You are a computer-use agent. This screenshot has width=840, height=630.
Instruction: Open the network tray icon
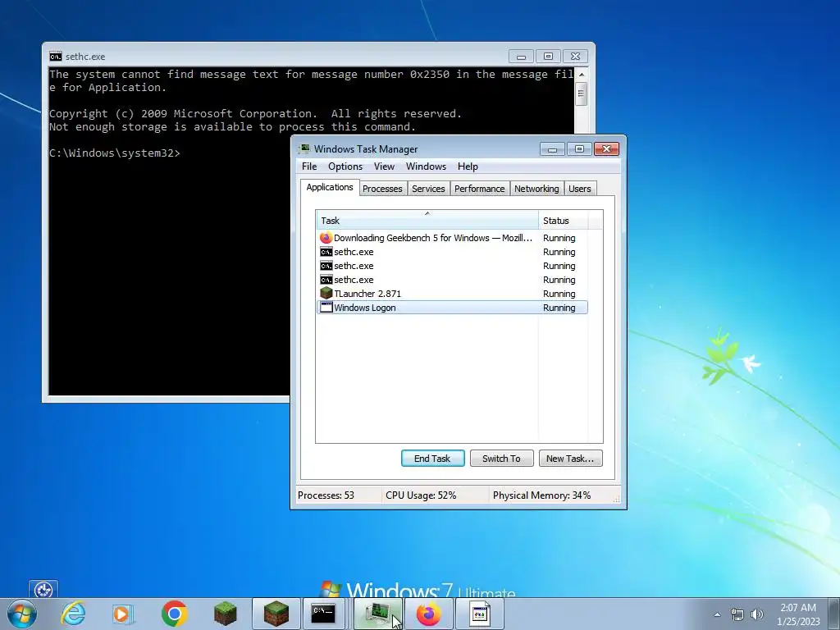pyautogui.click(x=737, y=614)
